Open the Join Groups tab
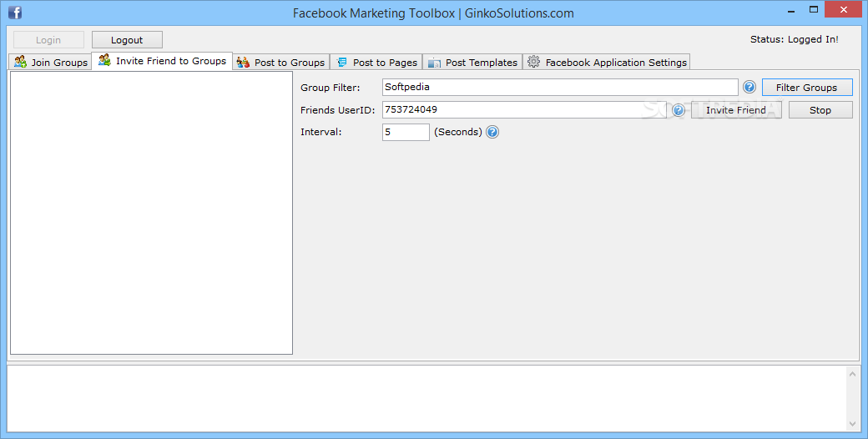Image resolution: width=868 pixels, height=439 pixels. [50, 62]
